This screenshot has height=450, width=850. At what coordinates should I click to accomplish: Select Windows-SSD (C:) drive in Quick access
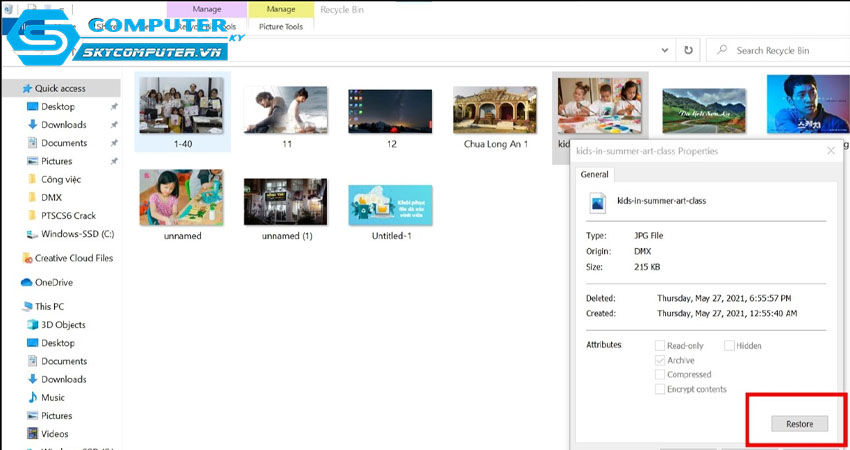tap(76, 234)
